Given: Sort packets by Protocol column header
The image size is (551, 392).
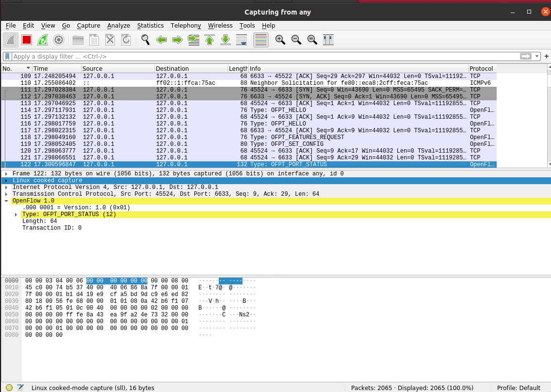Looking at the screenshot, I should tap(482, 68).
